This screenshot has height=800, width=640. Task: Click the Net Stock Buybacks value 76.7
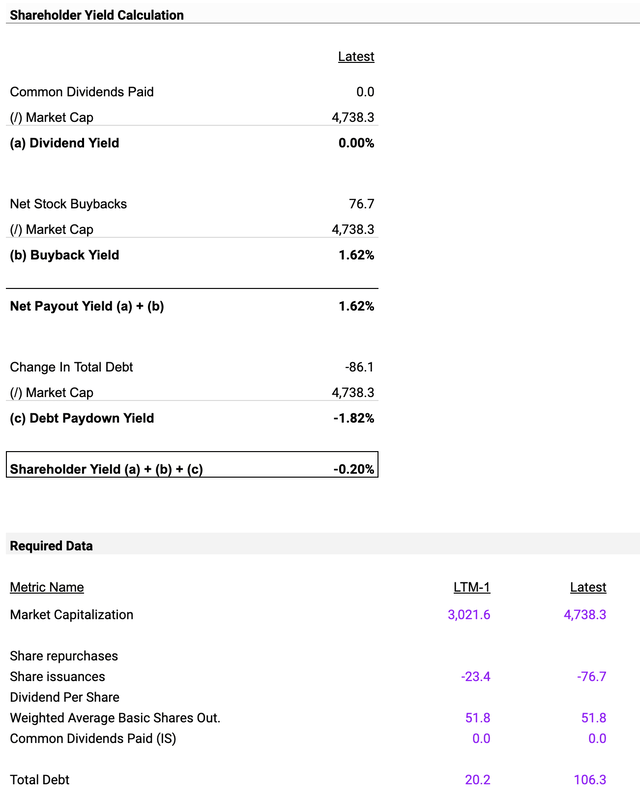click(x=361, y=204)
